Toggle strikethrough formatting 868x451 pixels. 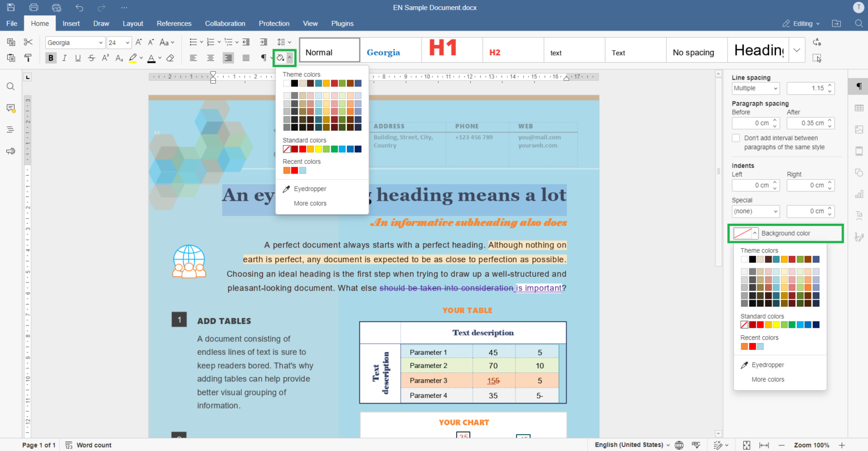[90, 57]
